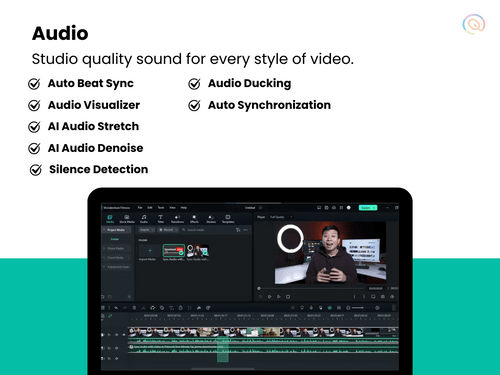Screen dimensions: 500x375
Task: Select the Folder item under Project Media
Action: tap(115, 239)
